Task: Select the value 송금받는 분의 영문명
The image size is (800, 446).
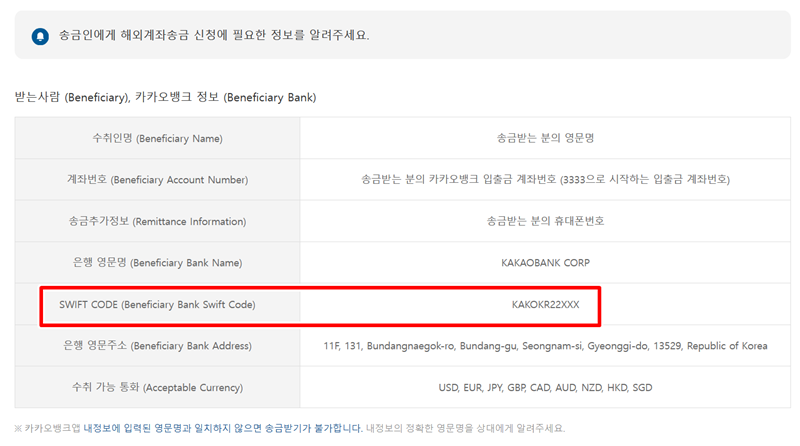Action: click(545, 138)
